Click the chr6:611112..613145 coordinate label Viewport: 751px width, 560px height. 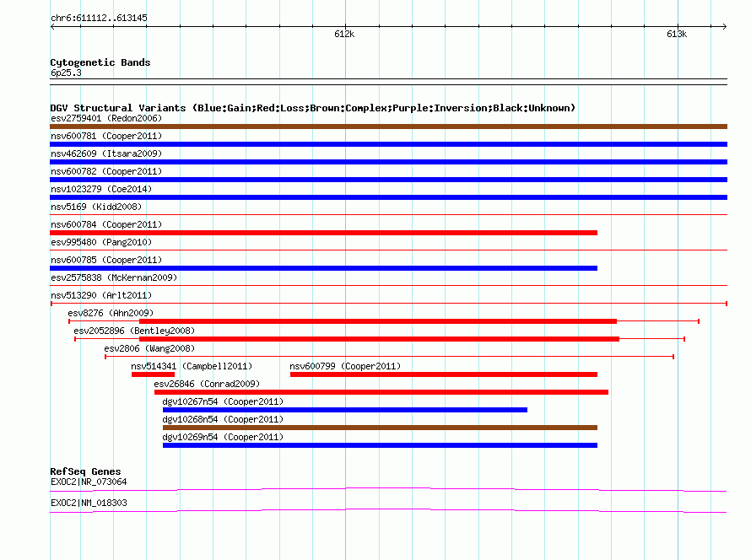pyautogui.click(x=99, y=19)
